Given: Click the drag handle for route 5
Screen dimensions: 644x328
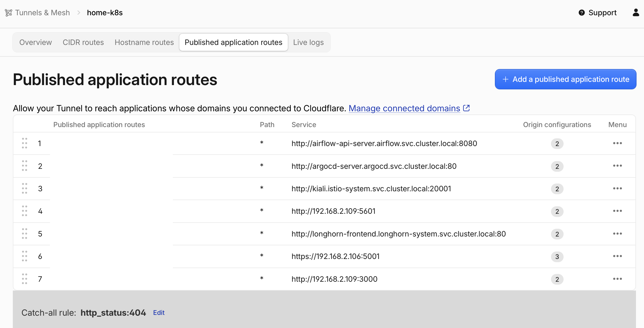Looking at the screenshot, I should tap(25, 234).
